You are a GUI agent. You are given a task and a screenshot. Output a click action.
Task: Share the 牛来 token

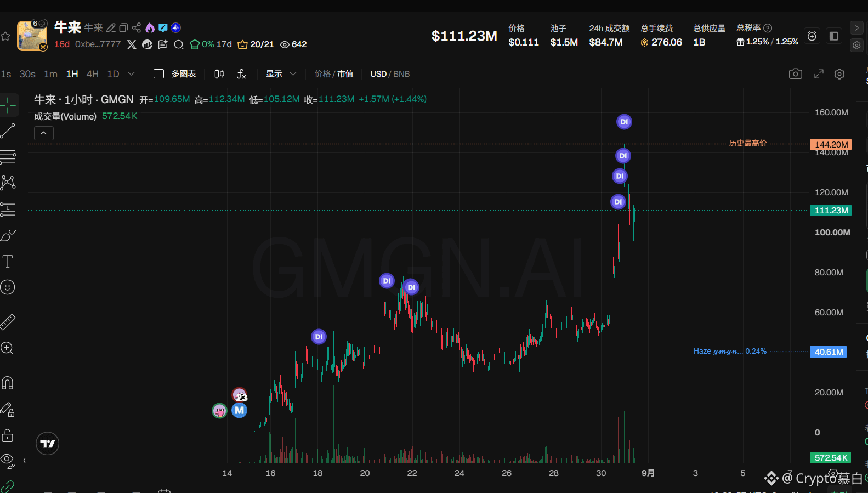click(x=137, y=27)
